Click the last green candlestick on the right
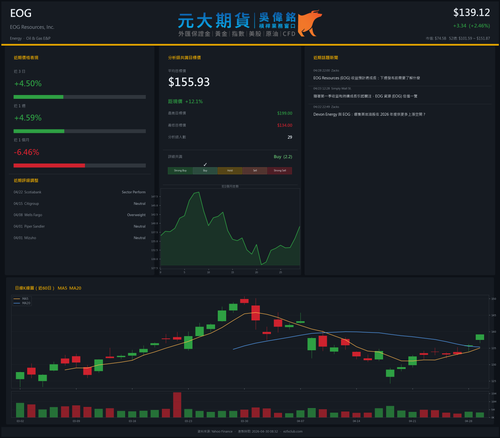The height and width of the screenshot is (438, 500). click(480, 337)
